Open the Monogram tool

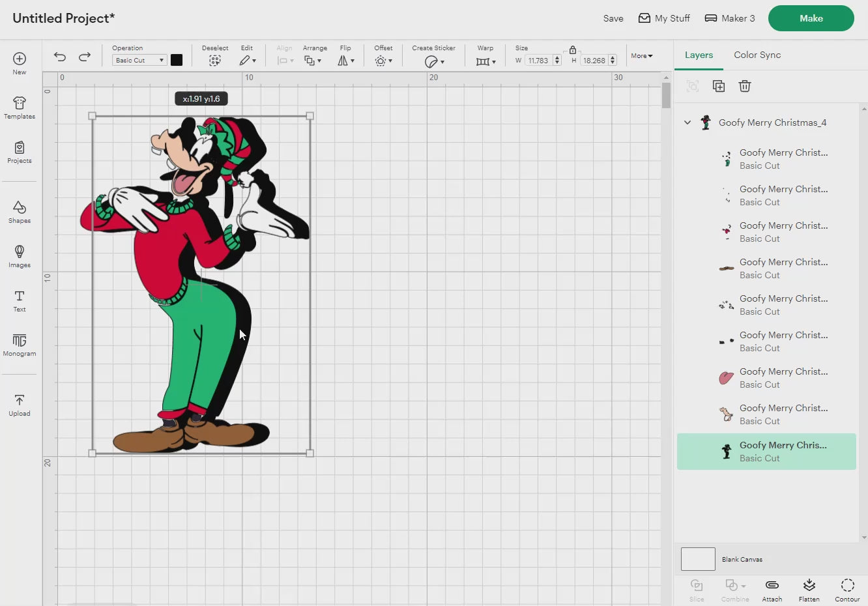(x=20, y=345)
